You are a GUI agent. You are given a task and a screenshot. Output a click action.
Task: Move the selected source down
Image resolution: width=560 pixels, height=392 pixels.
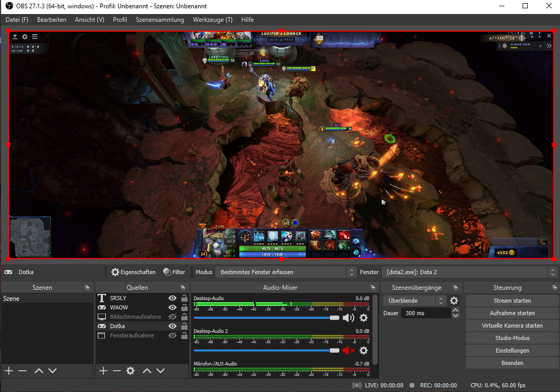pos(161,371)
